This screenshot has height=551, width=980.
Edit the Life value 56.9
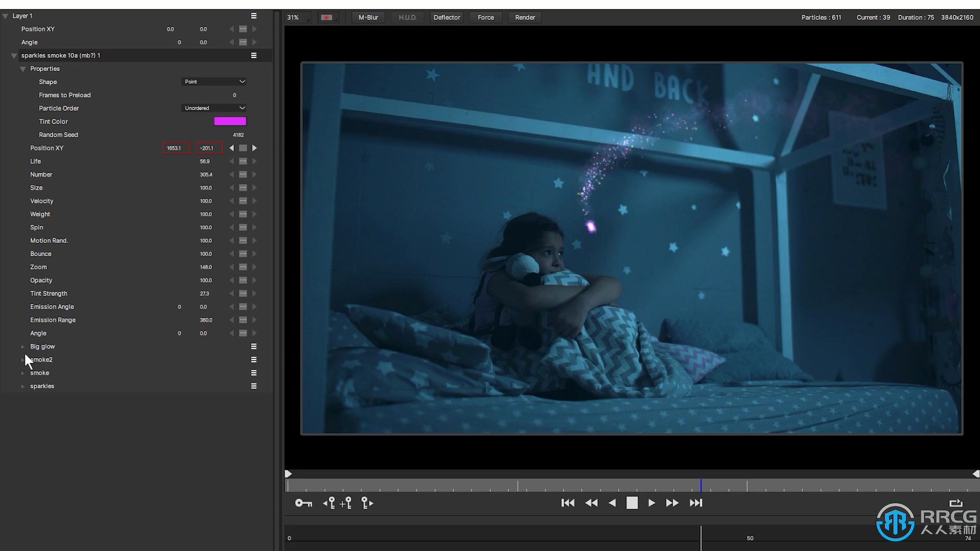tap(205, 161)
